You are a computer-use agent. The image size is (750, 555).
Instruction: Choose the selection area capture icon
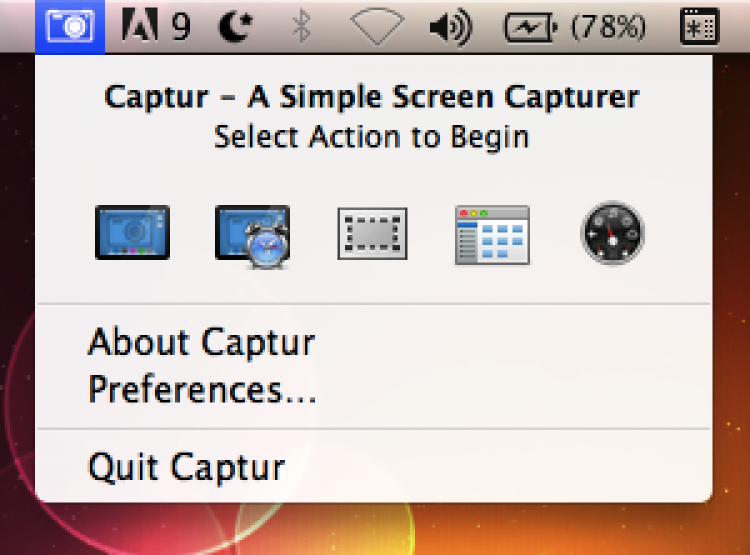coord(372,234)
